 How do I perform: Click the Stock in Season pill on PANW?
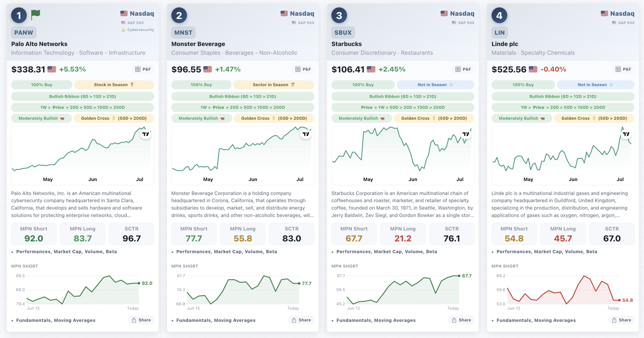(x=114, y=85)
